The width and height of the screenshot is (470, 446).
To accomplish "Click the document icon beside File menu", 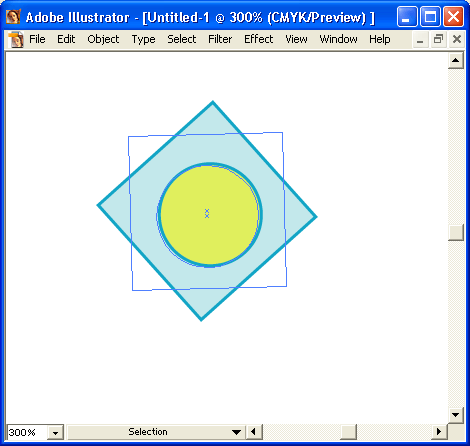I will 16,40.
